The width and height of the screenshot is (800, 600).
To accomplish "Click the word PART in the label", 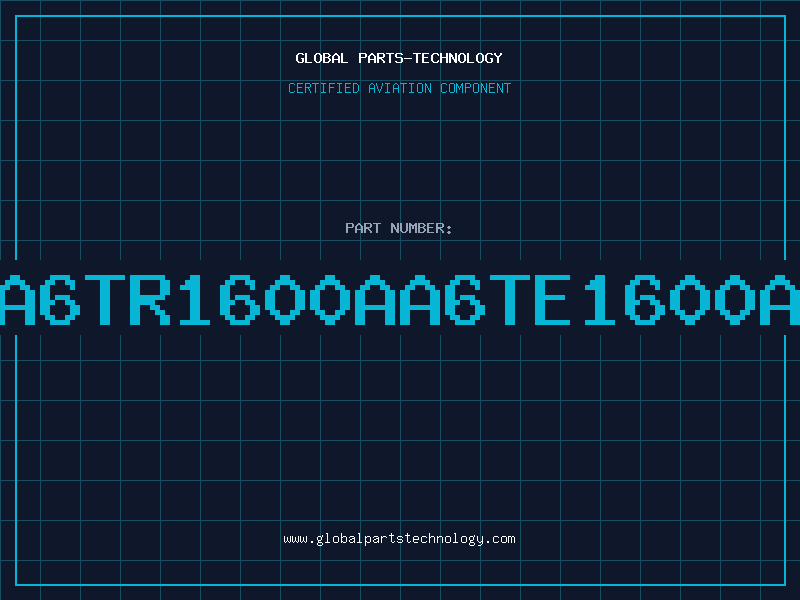I will 363,228.
